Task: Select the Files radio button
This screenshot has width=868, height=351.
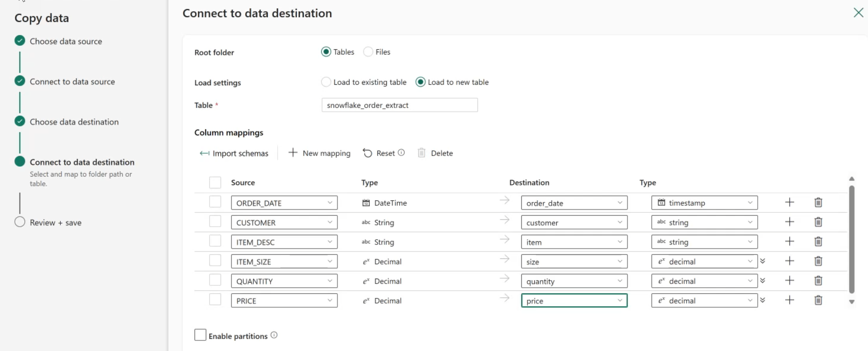Action: click(368, 52)
